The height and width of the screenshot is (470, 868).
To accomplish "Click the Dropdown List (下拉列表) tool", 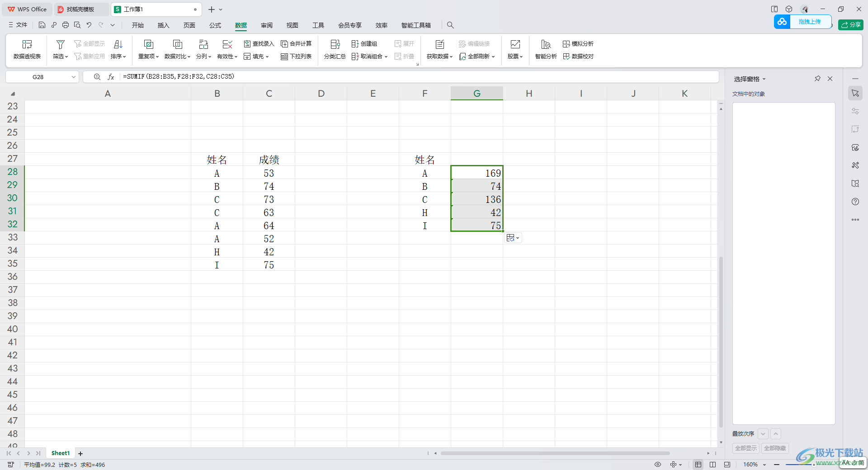I will (296, 56).
